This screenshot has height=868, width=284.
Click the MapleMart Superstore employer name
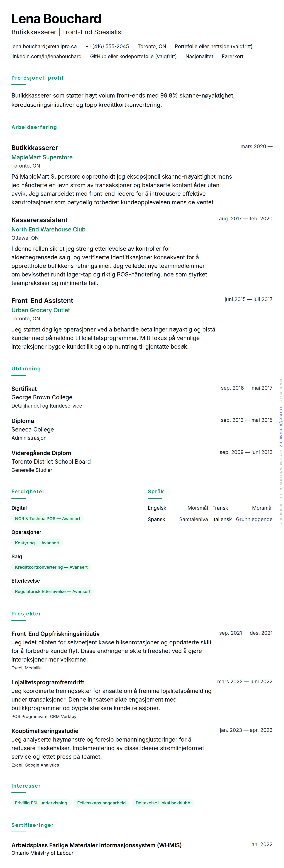tap(42, 157)
